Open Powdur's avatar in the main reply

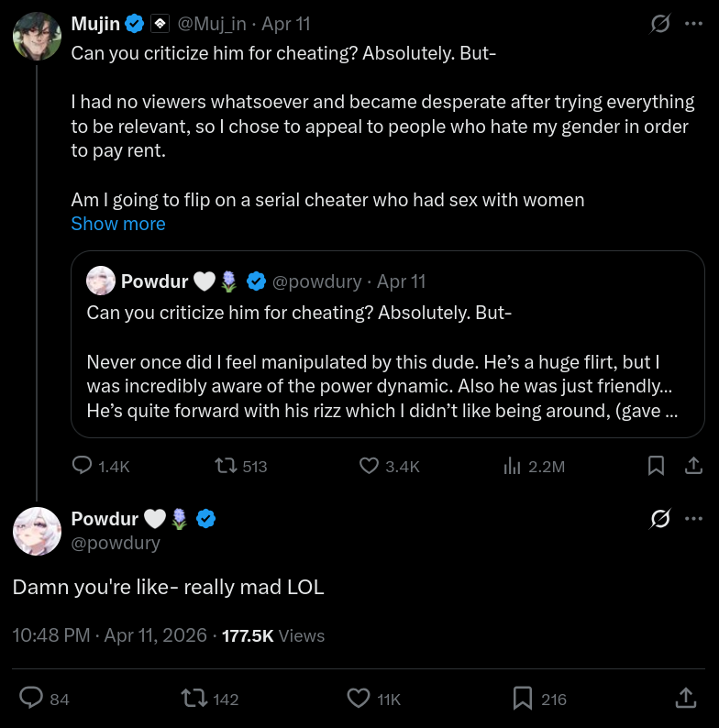38,531
